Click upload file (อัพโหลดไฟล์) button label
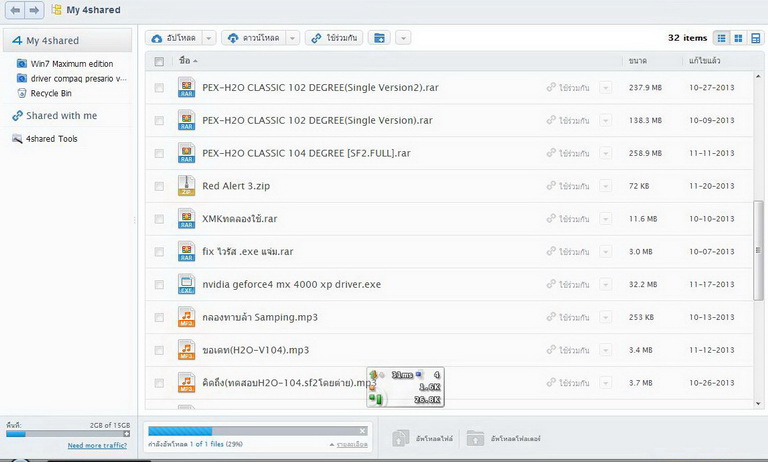Image resolution: width=768 pixels, height=462 pixels. (434, 438)
